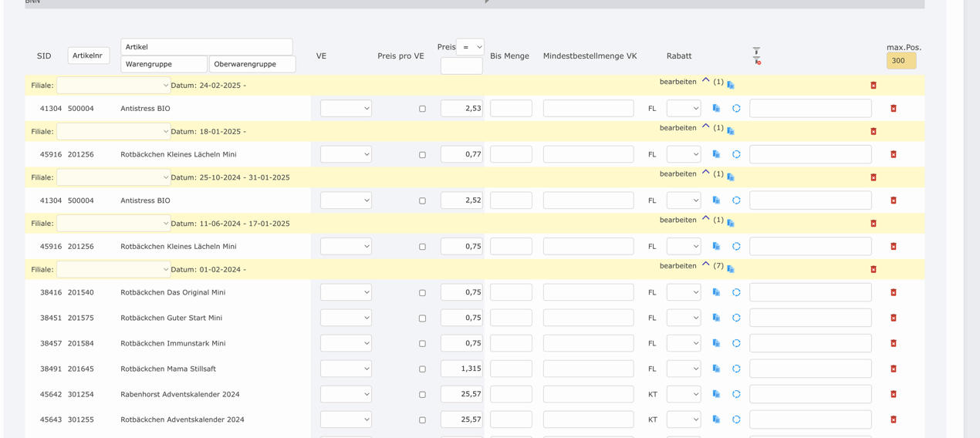Copy the price group dated 01-02-2024
Screen dimensions: 980x438
coord(731,269)
